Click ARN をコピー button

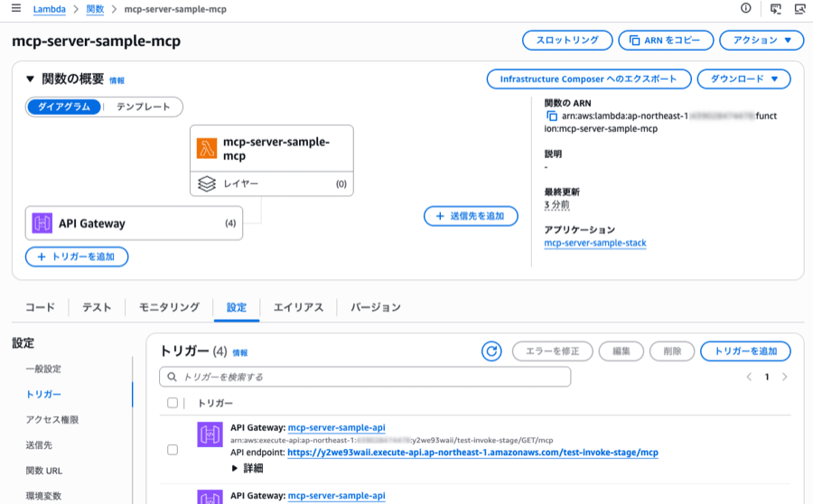[x=666, y=41]
